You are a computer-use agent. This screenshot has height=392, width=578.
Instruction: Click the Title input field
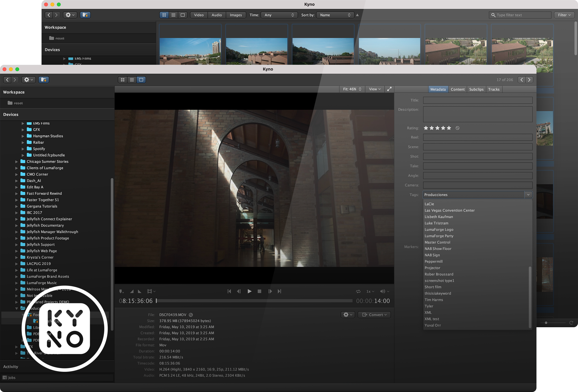(x=478, y=100)
